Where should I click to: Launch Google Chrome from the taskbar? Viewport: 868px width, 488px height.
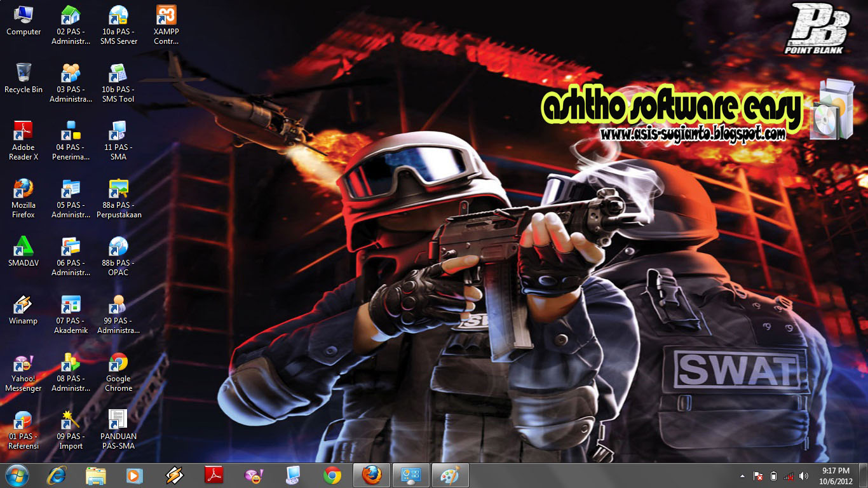[x=332, y=475]
